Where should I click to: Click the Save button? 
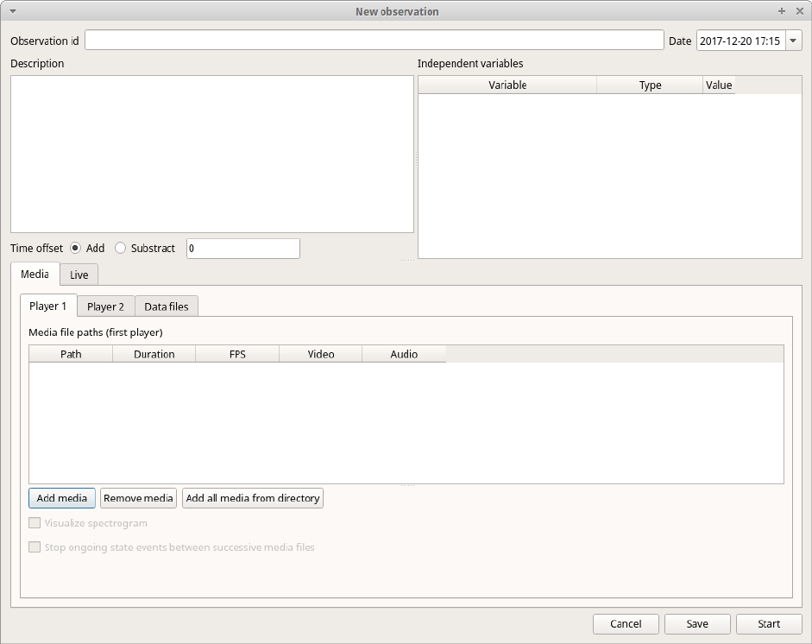697,624
